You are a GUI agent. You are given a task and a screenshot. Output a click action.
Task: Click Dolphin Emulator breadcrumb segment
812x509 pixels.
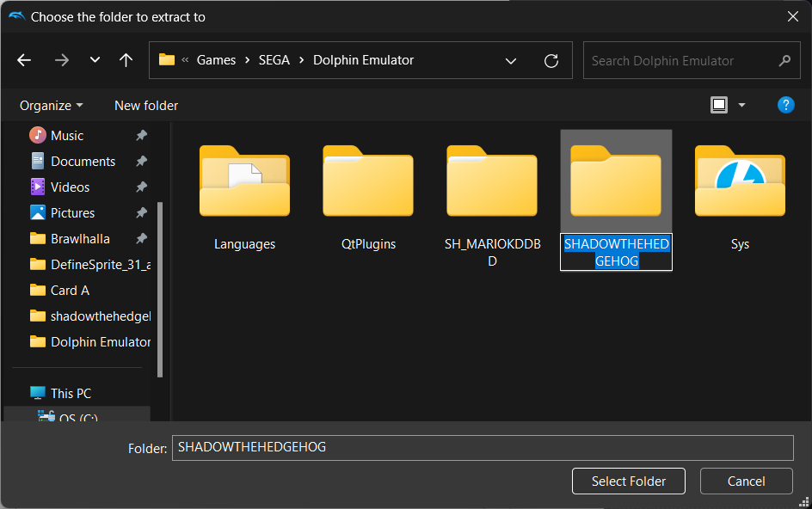coord(363,60)
